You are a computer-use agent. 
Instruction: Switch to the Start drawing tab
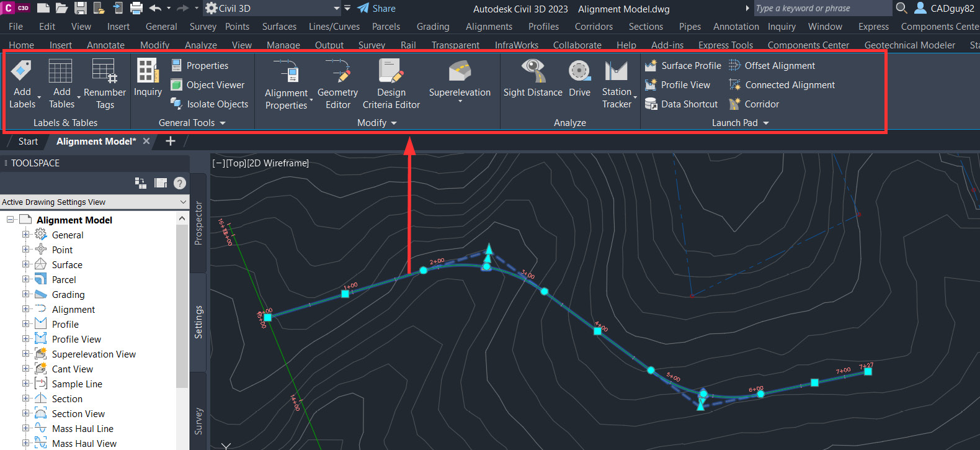coord(28,142)
